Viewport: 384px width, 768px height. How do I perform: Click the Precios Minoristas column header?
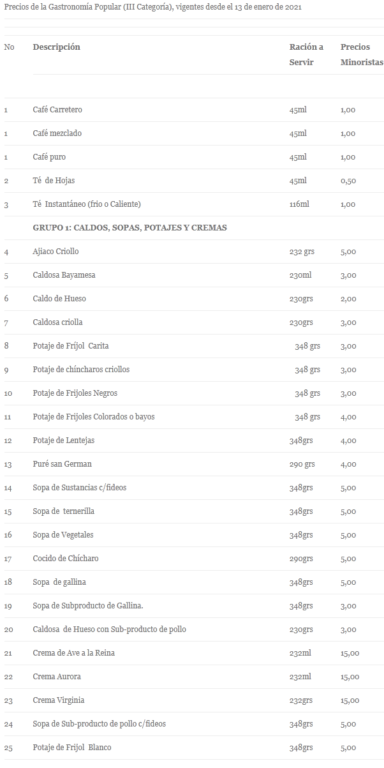coord(362,55)
